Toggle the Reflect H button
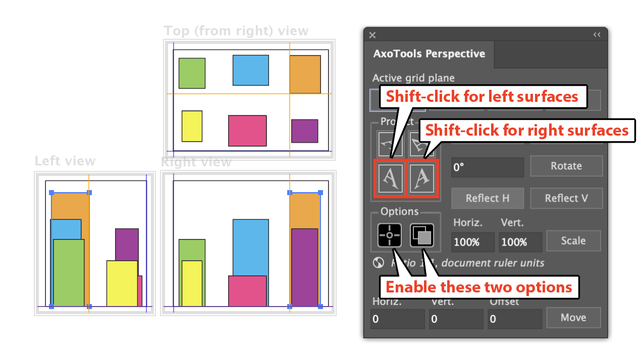 pos(488,198)
